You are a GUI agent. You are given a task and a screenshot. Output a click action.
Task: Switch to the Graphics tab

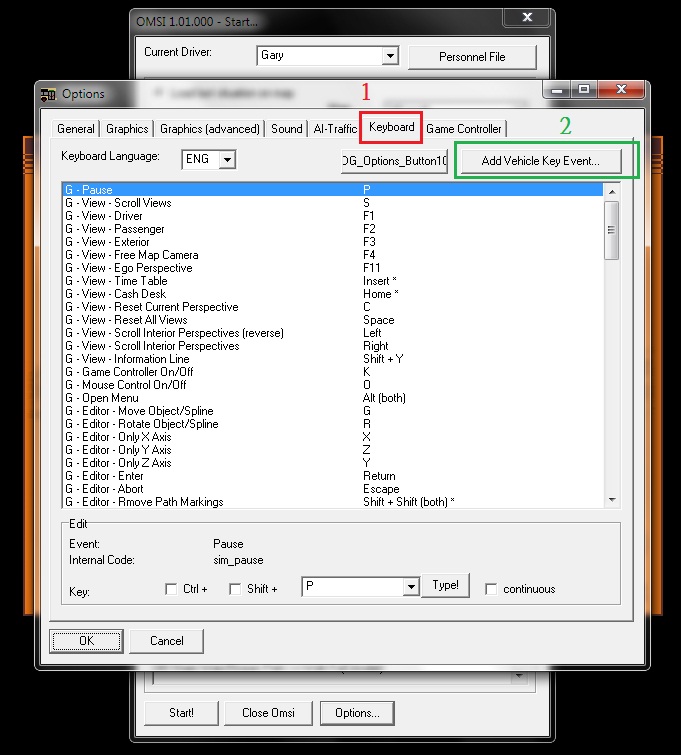(127, 129)
